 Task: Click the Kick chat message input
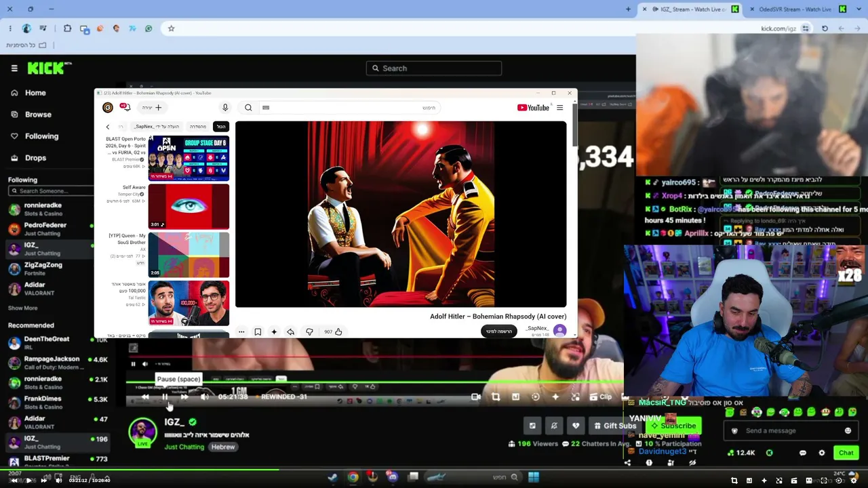coord(792,430)
